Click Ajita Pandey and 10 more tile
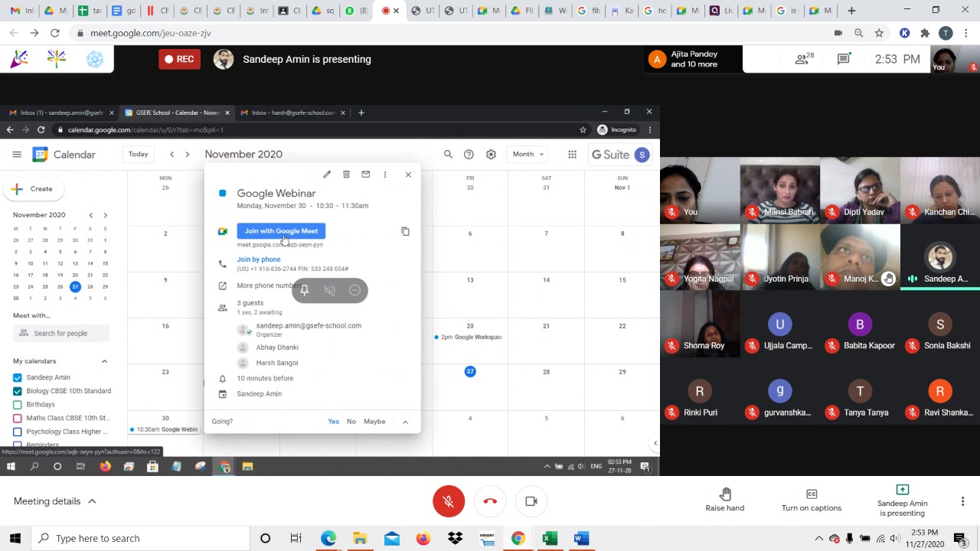 click(x=694, y=59)
